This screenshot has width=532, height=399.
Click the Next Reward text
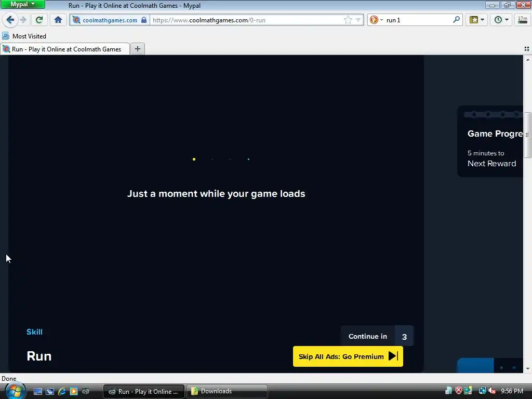pyautogui.click(x=491, y=164)
